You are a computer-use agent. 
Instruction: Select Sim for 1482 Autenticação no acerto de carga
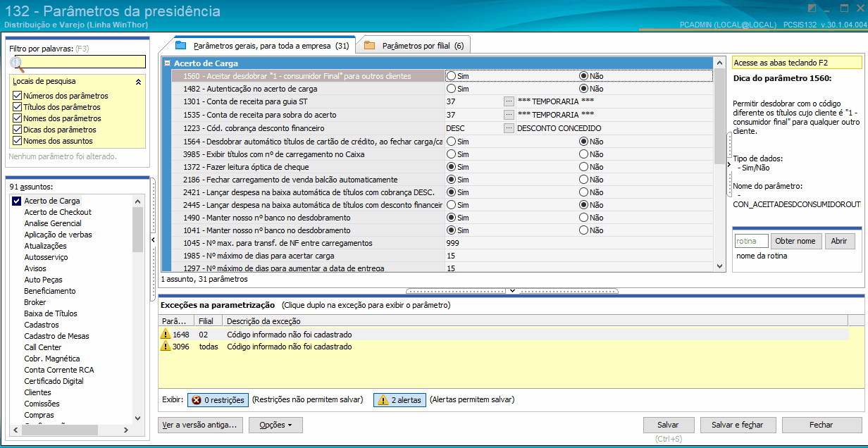(x=451, y=89)
